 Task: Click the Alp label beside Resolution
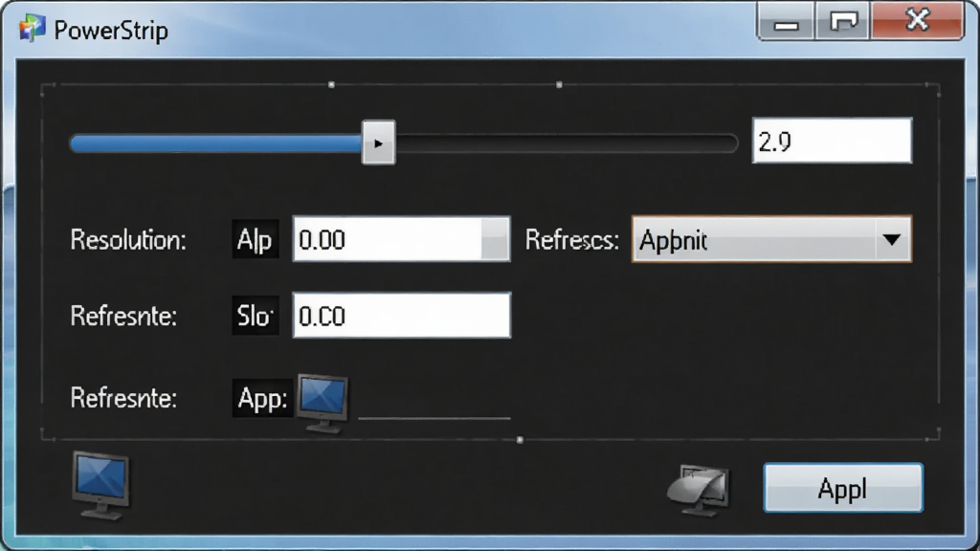click(255, 240)
